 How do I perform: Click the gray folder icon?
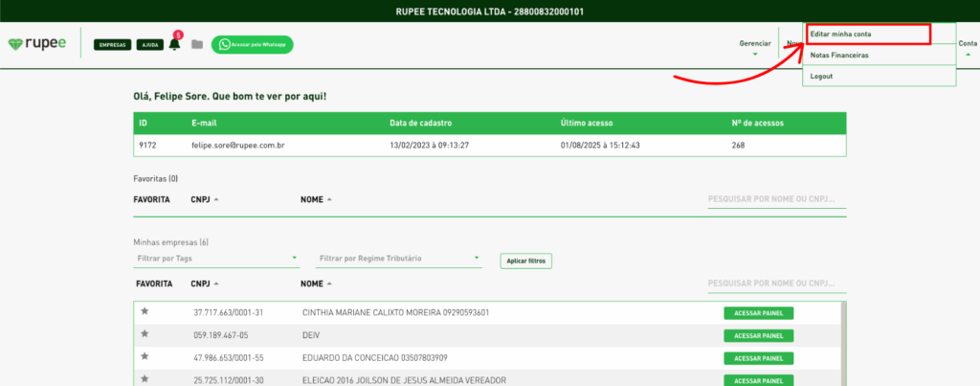tap(197, 44)
